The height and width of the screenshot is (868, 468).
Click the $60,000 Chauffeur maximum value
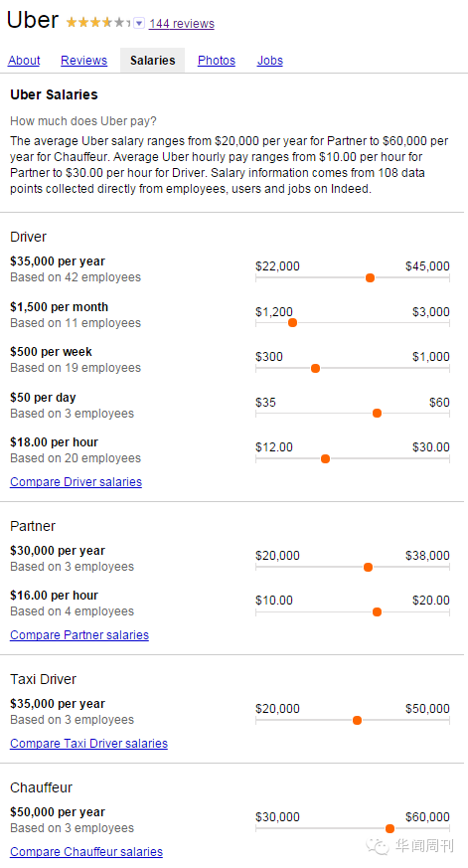(x=427, y=817)
